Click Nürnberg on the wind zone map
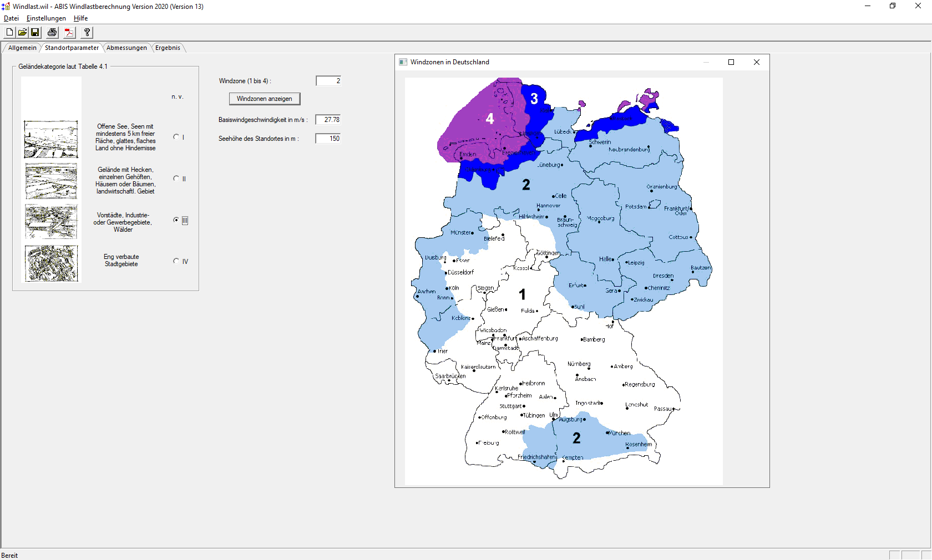932x560 pixels. [579, 364]
